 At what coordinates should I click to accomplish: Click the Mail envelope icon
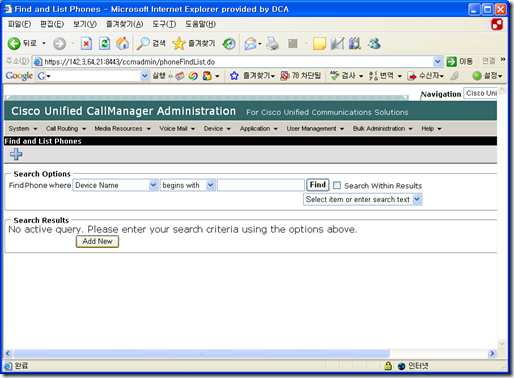pyautogui.click(x=250, y=44)
